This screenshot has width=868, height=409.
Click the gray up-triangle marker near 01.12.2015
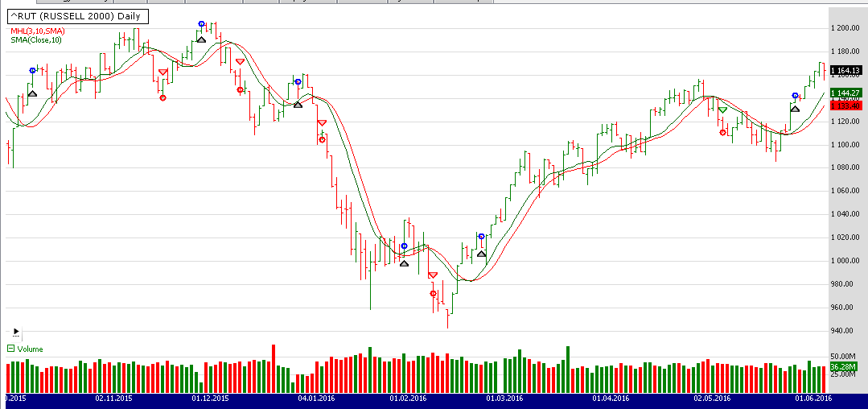[201, 38]
